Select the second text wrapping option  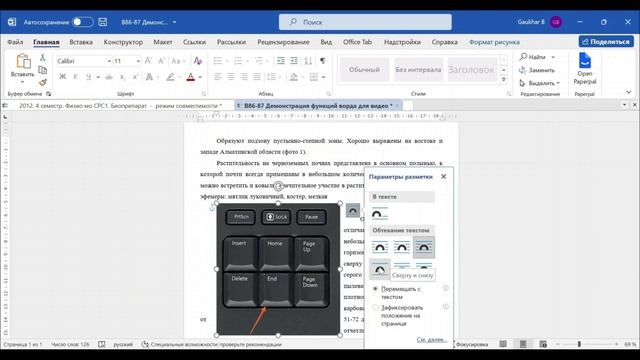(402, 247)
